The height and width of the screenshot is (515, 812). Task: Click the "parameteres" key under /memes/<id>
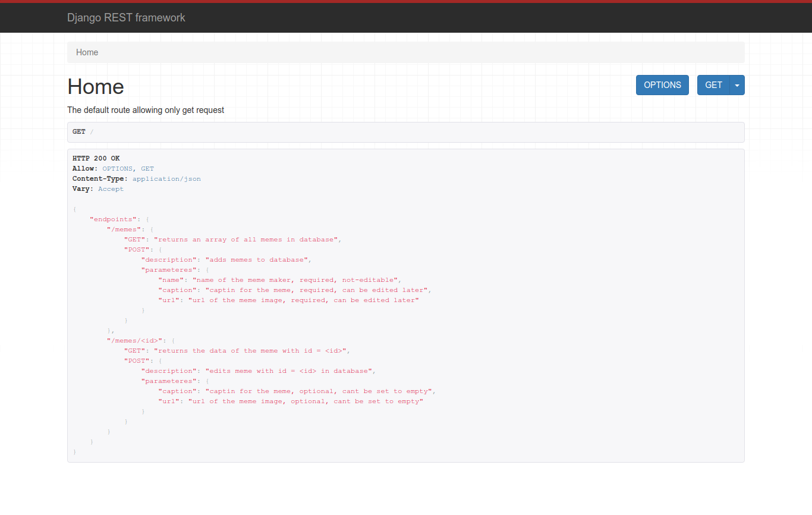tap(169, 381)
